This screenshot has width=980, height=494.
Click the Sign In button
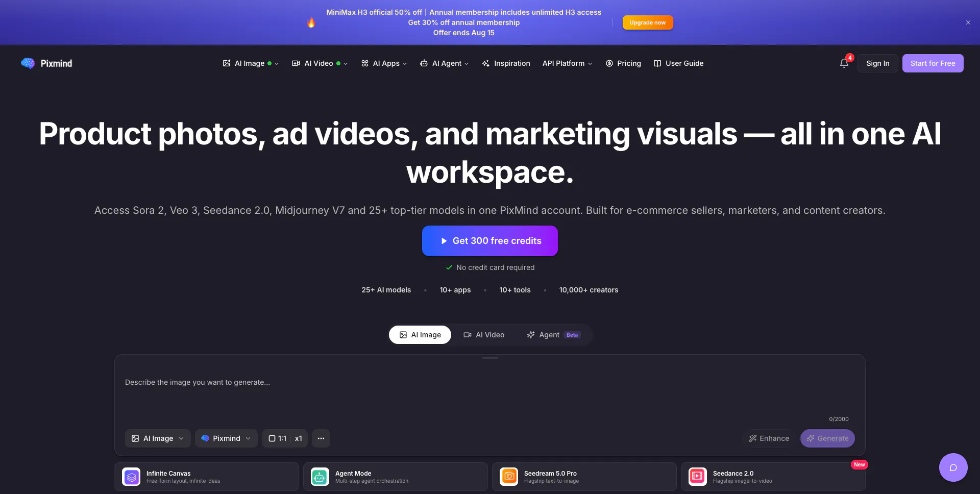click(878, 63)
